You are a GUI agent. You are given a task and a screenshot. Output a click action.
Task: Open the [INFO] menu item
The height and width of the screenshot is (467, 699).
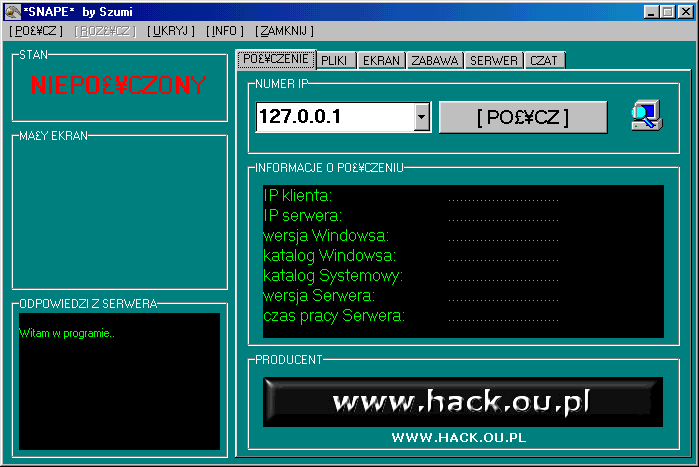(225, 31)
